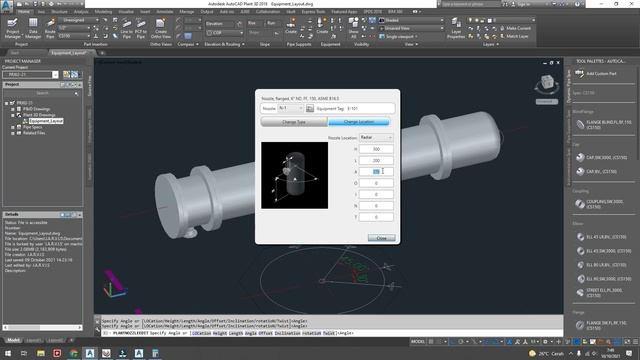Image resolution: width=640 pixels, height=360 pixels.
Task: Click the Change Location button
Action: [359, 122]
